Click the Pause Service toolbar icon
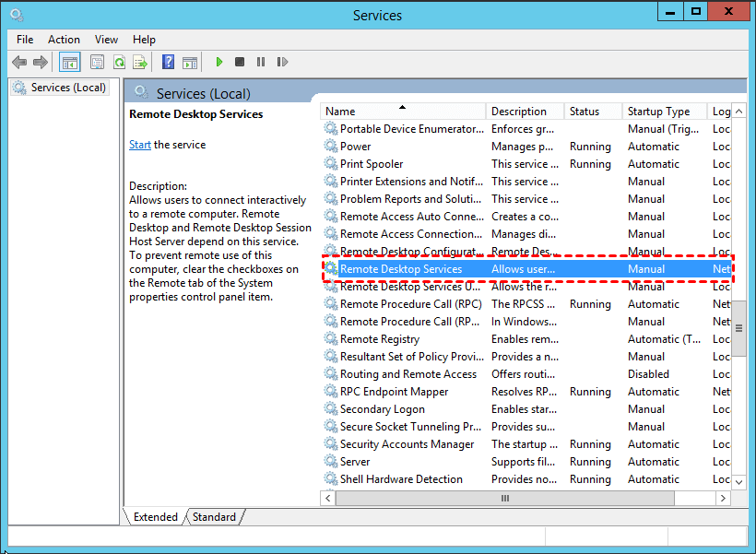The height and width of the screenshot is (554, 756). point(261,63)
